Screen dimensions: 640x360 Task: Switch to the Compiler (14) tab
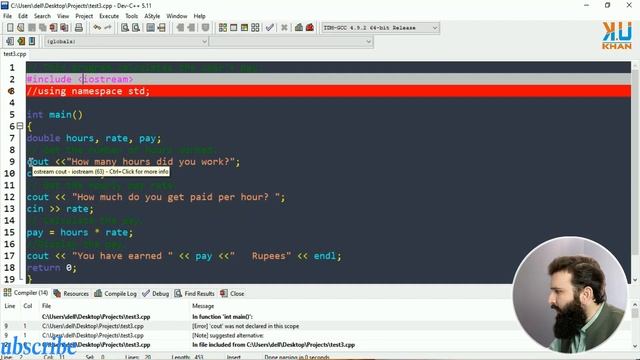click(26, 293)
